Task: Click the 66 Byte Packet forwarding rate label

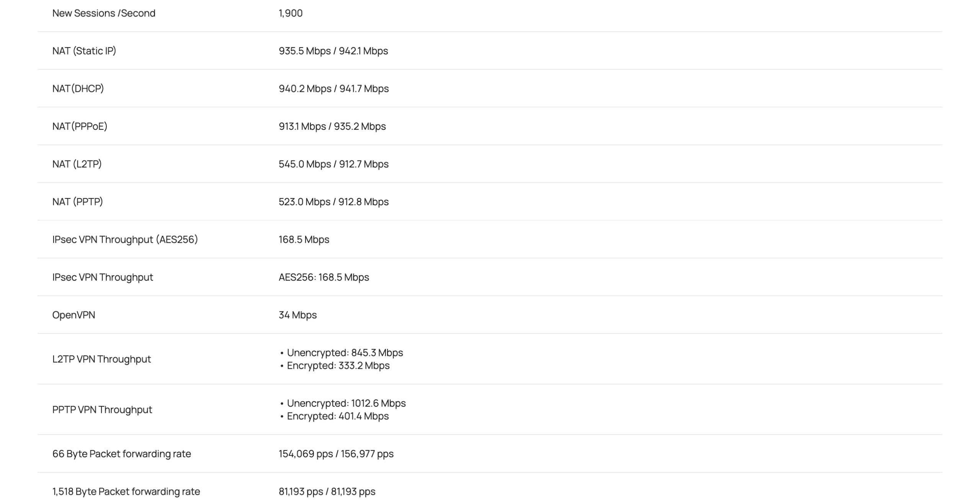Action: tap(121, 453)
